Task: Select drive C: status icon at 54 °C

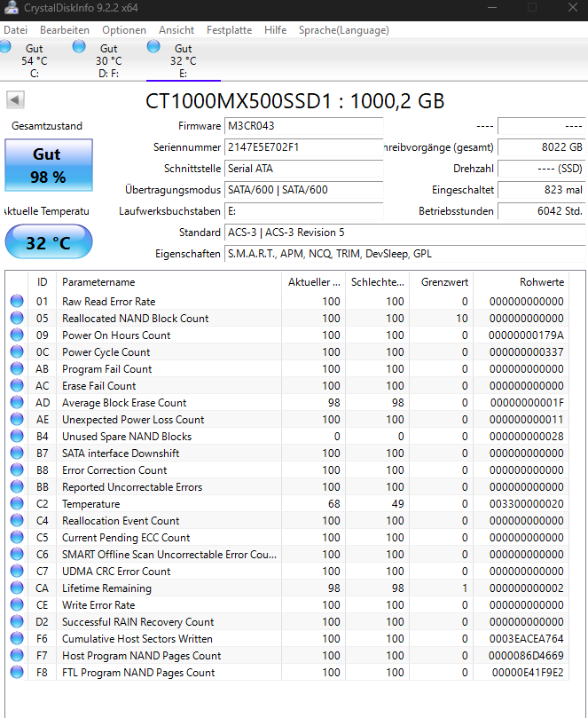Action: point(5,46)
